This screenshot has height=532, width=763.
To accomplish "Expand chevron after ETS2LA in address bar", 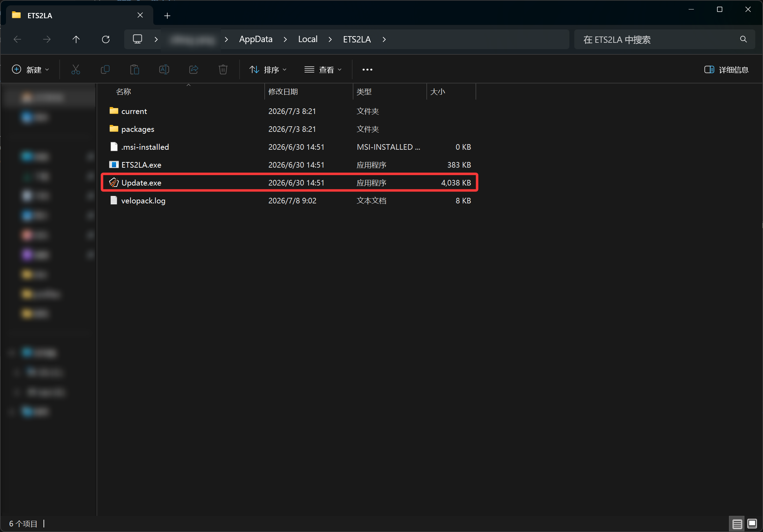I will coord(384,39).
